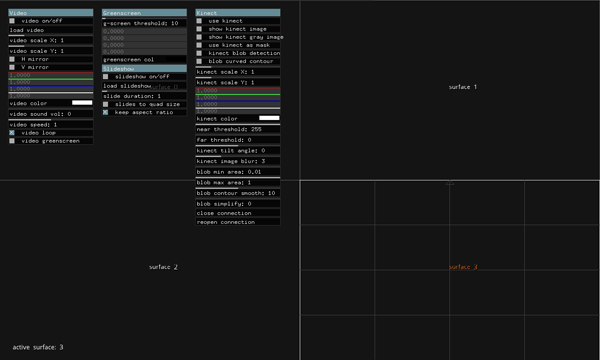
Task: Enable the blob curved contour checkbox
Action: [199, 61]
